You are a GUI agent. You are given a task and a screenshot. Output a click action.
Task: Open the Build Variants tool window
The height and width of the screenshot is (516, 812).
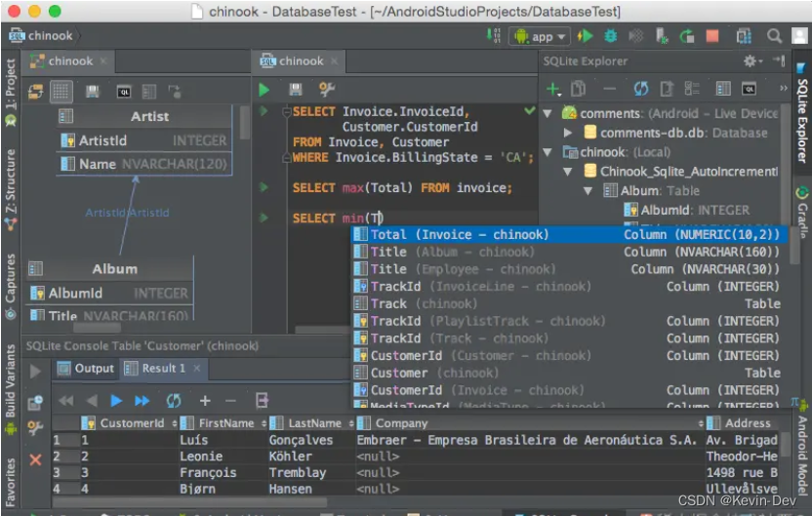[x=11, y=388]
